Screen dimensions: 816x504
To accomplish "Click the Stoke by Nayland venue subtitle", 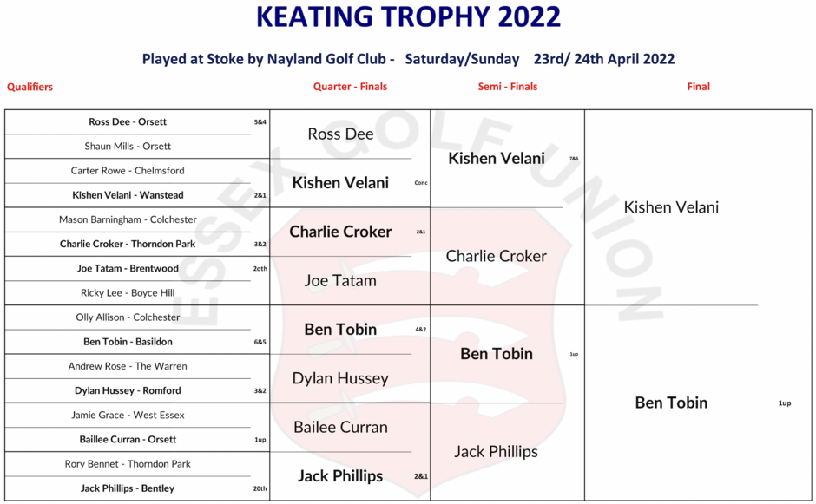I will click(408, 59).
